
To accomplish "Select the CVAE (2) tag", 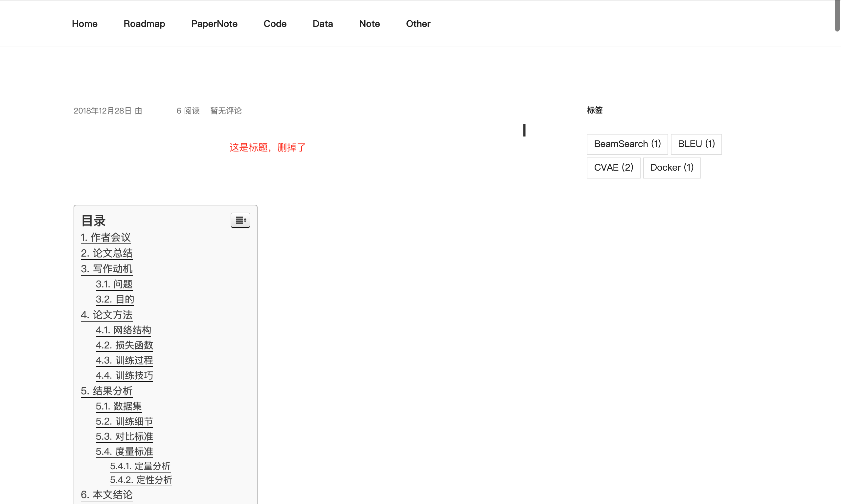I will [x=613, y=167].
